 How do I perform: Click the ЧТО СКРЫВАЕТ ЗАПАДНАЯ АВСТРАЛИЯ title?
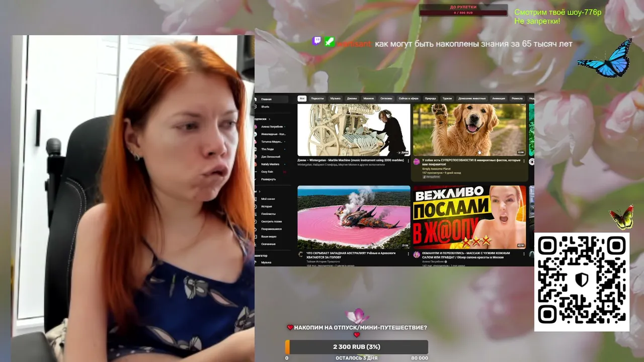point(351,255)
